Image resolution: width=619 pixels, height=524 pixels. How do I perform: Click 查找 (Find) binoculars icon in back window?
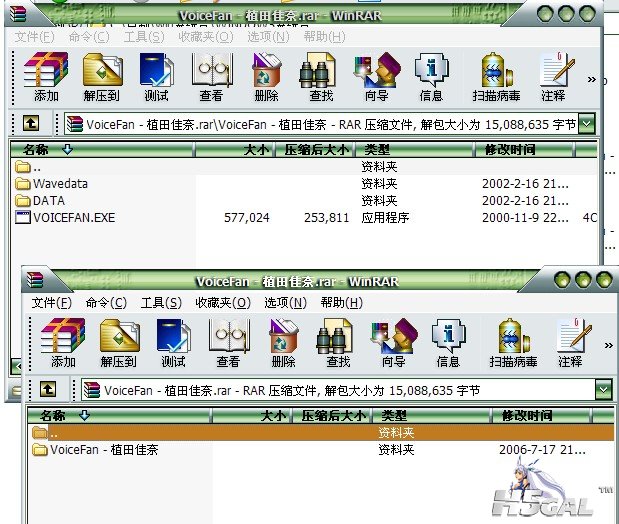coord(320,70)
